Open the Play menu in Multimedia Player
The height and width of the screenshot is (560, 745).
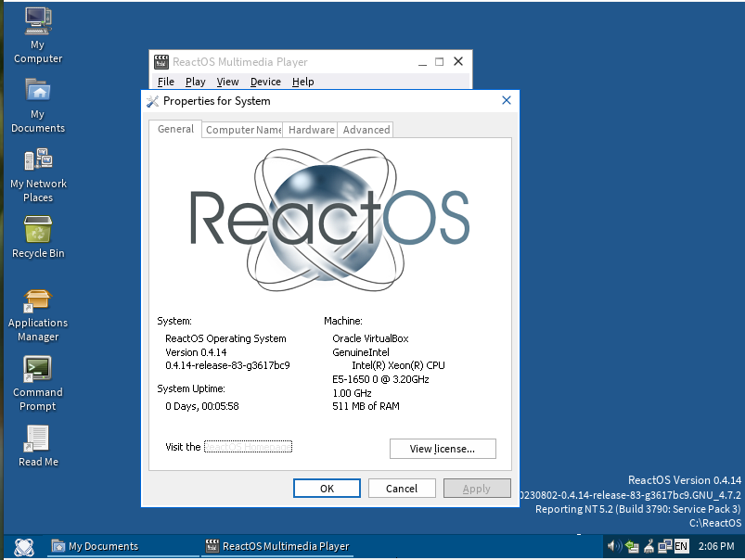click(x=195, y=82)
